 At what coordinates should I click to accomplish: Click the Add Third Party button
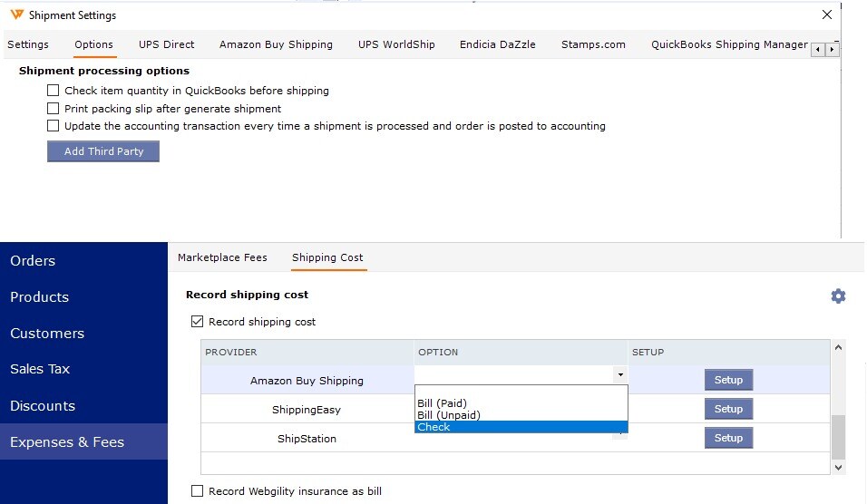tap(103, 151)
